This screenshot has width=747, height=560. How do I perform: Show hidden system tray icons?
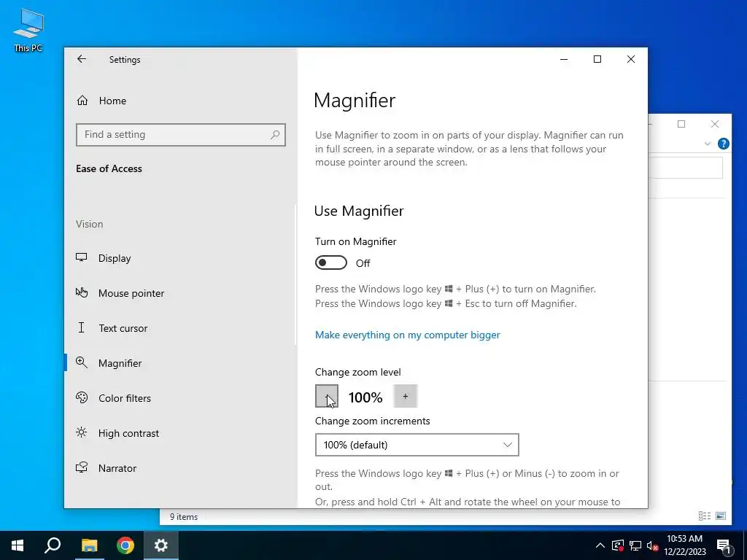tap(600, 545)
